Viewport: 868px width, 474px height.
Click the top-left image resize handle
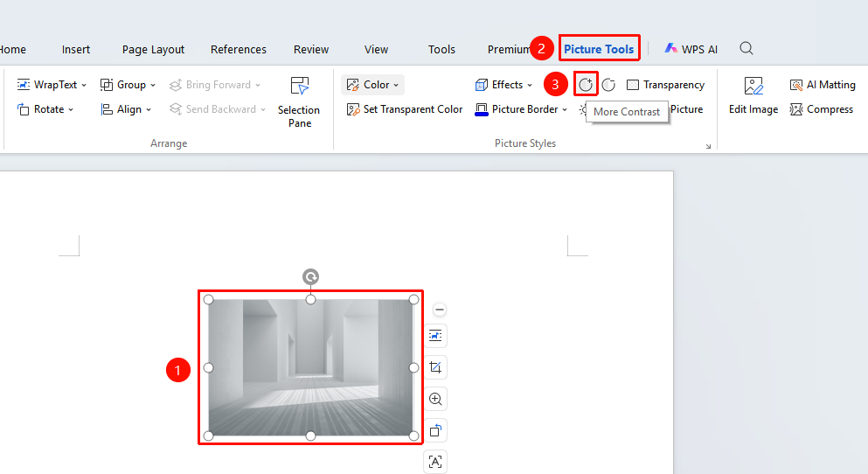coord(208,300)
